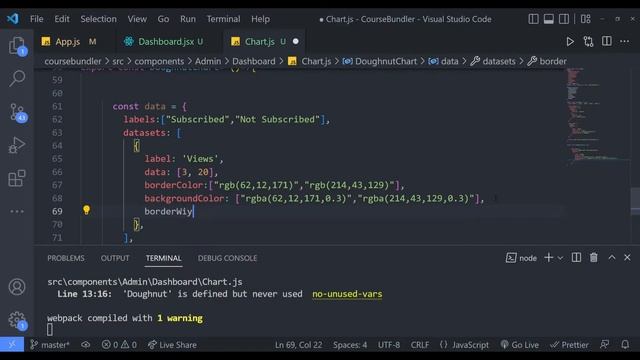Screen dimensions: 640x360
Task: Show code actions lightbulb on line 69
Action: pyautogui.click(x=86, y=210)
